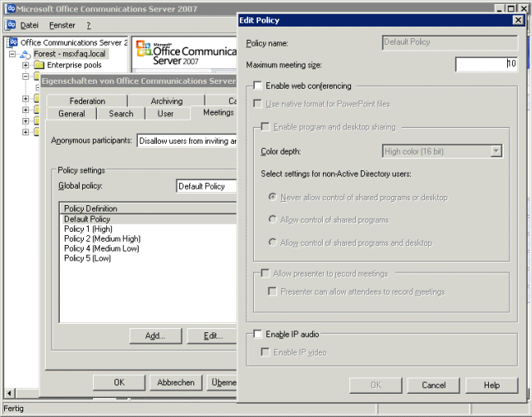Click the Policy Definition column header
Screen dimensions: 532x417
click(x=148, y=208)
